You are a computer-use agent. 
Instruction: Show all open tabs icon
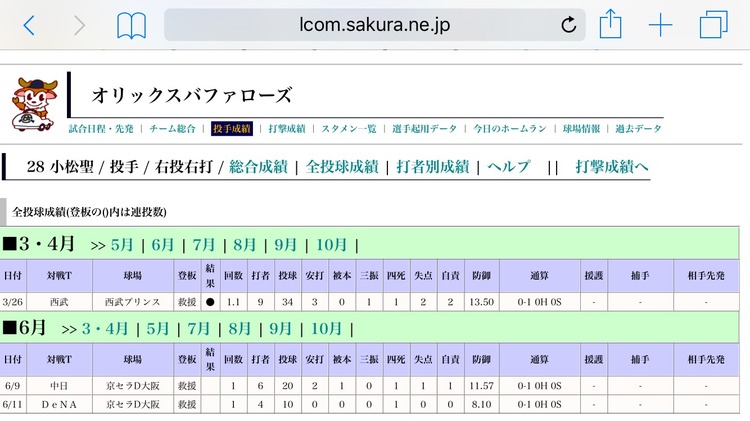pos(714,25)
